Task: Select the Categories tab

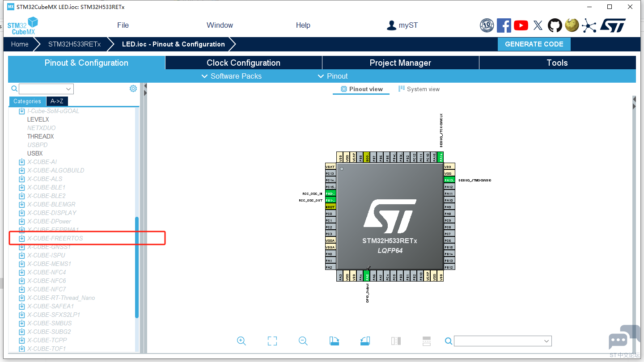Action: coord(27,101)
